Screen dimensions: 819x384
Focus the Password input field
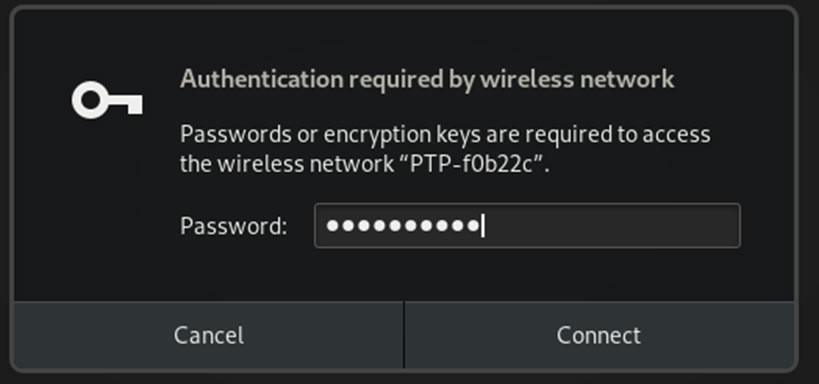527,226
